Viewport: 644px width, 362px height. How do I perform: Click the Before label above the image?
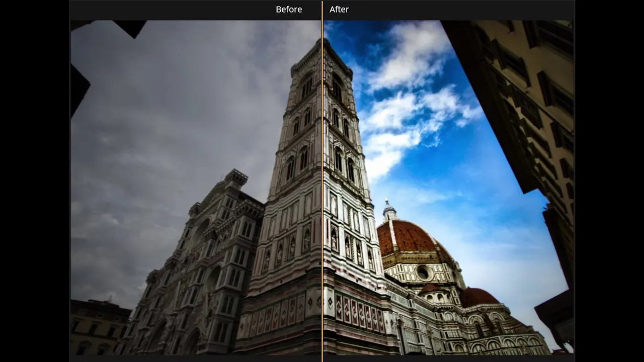289,9
